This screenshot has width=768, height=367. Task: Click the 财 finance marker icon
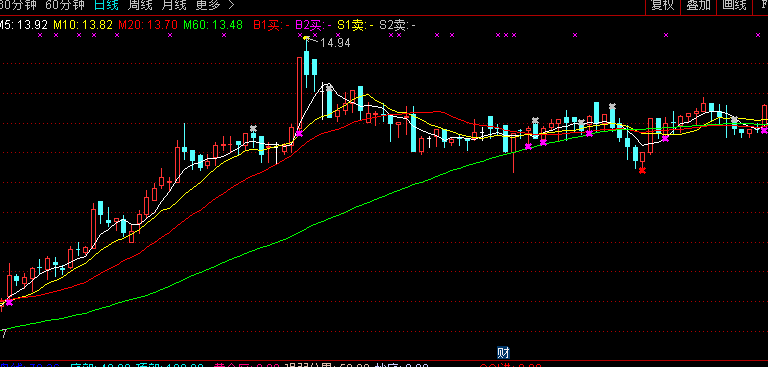coord(503,352)
